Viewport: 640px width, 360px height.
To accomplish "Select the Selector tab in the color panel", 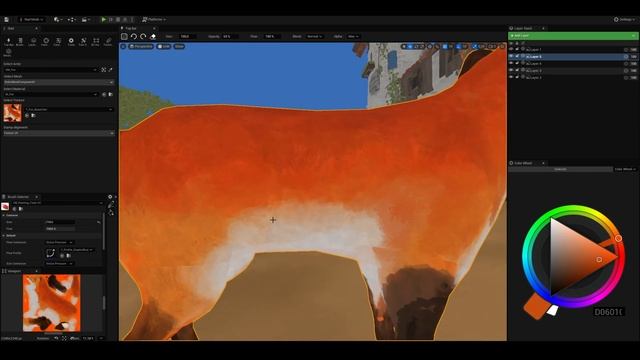I will (x=560, y=169).
